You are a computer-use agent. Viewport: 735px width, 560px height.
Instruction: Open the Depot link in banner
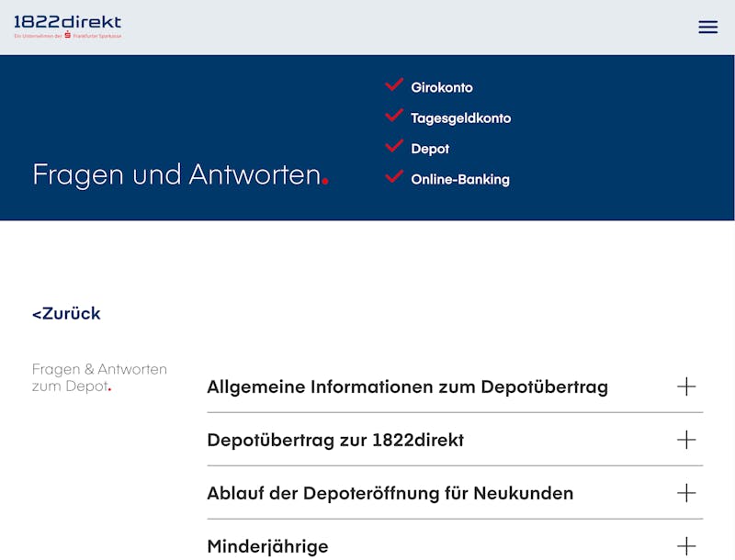(430, 149)
